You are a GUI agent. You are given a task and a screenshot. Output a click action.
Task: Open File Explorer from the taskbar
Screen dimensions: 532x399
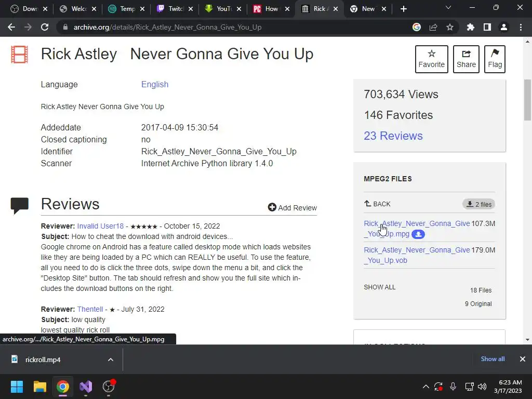coord(39,387)
